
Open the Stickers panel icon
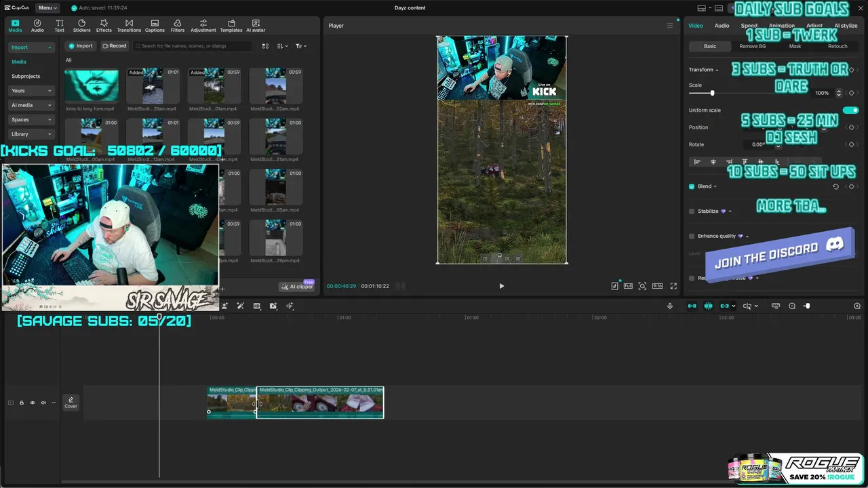(81, 26)
